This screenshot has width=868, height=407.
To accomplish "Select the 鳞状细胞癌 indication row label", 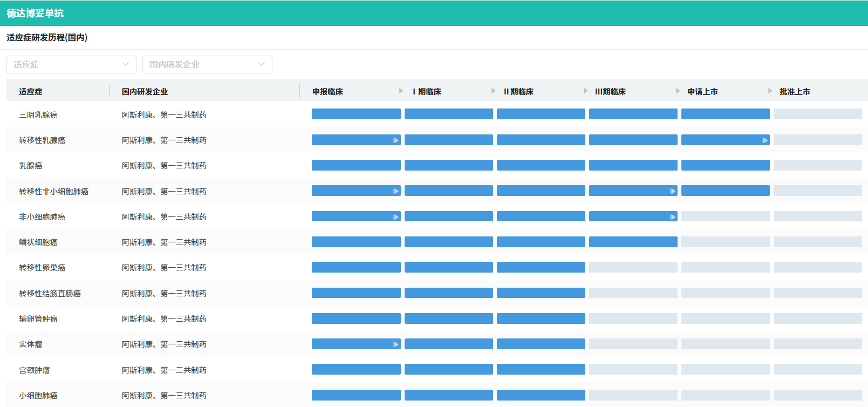I will click(x=38, y=242).
